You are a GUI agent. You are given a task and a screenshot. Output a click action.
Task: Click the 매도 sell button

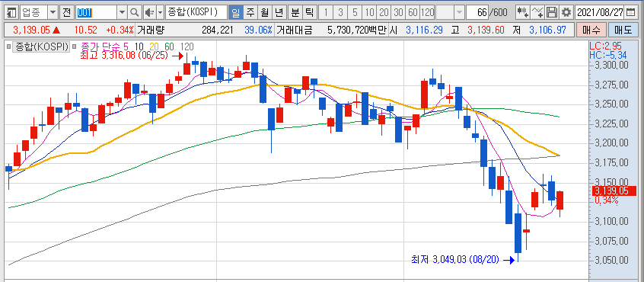click(623, 30)
